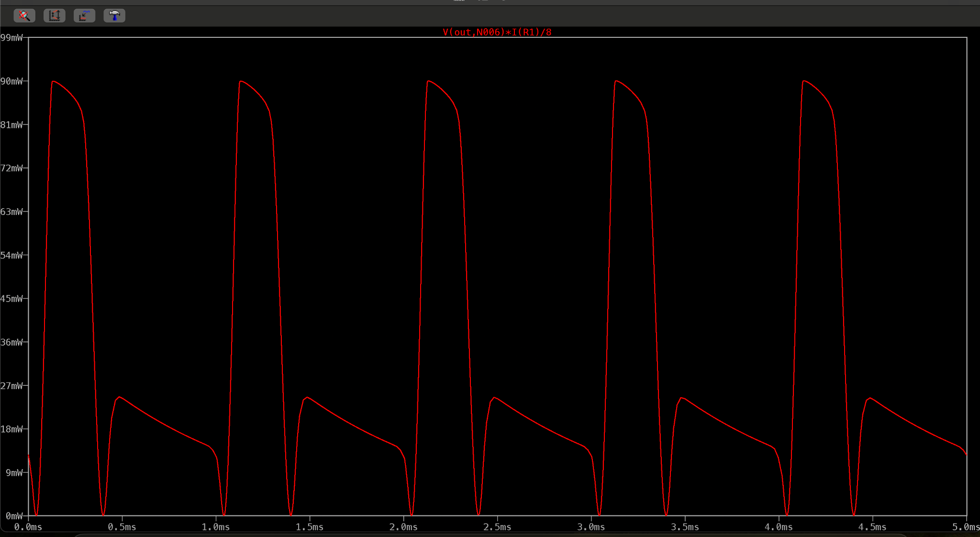
Task: Click the 0.0ms time axis label
Action: [x=28, y=527]
